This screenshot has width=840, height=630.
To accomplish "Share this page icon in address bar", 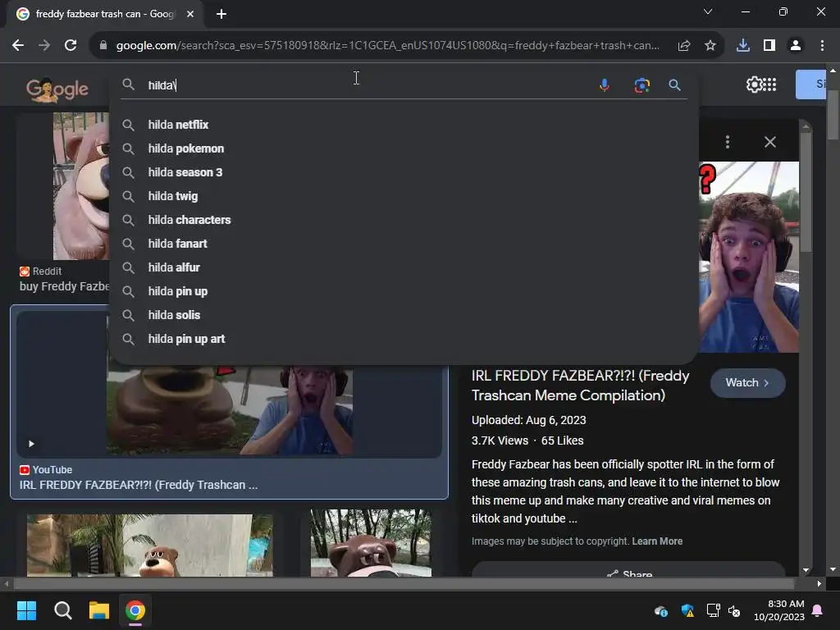I will click(x=683, y=46).
